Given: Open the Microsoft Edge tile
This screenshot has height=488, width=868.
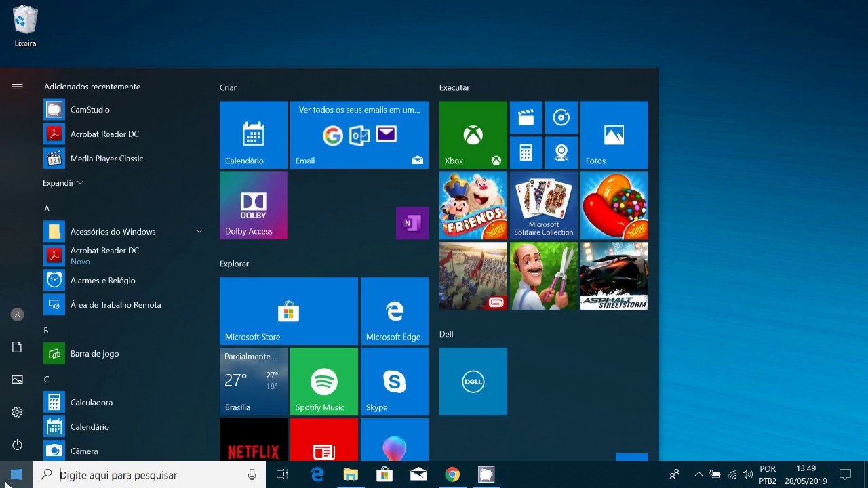Looking at the screenshot, I should point(394,311).
